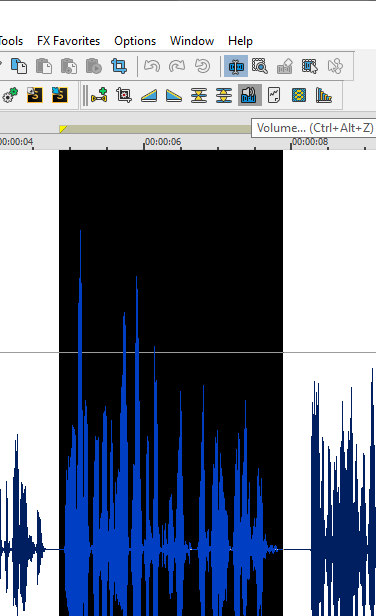Click the Repeat circular arrow icon

click(202, 66)
